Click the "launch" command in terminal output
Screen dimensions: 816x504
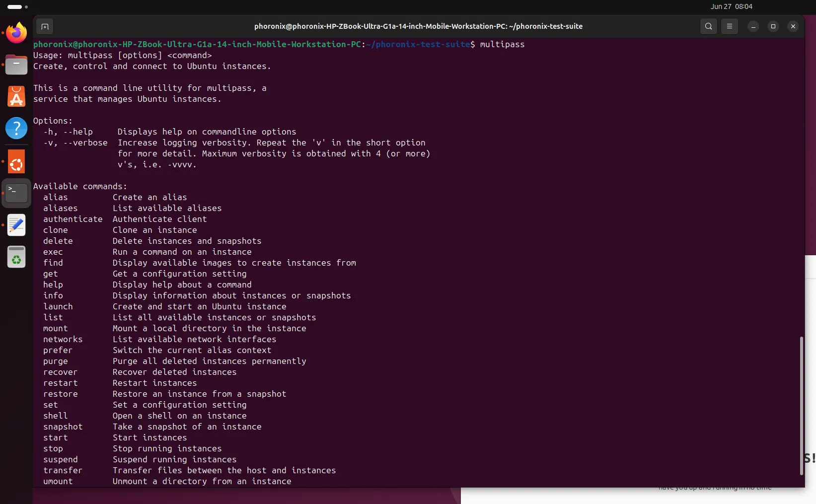(58, 307)
